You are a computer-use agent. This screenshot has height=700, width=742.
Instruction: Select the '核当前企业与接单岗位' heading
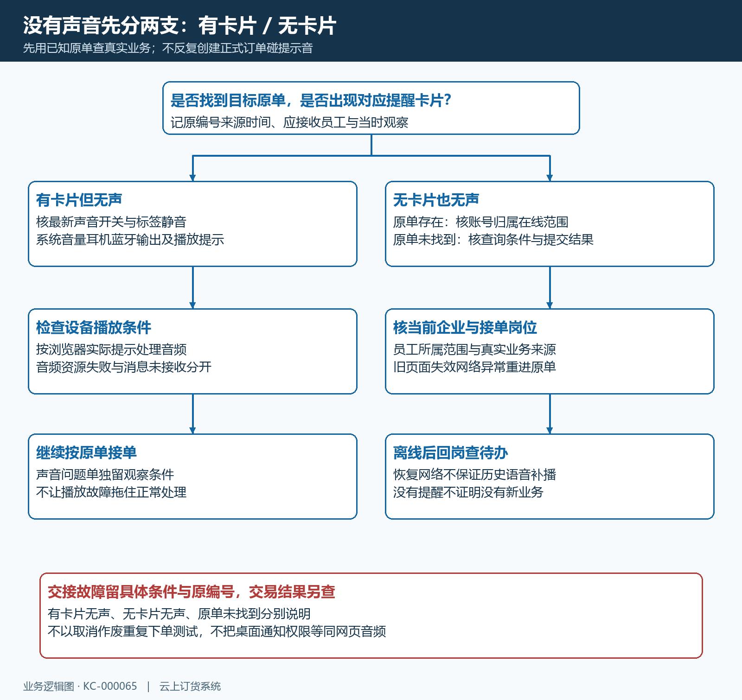pos(465,327)
